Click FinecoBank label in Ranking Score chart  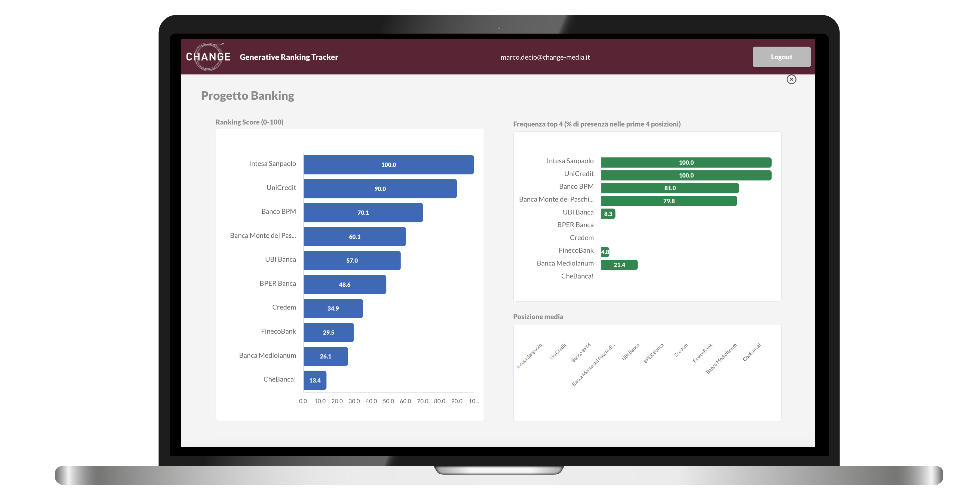point(278,331)
